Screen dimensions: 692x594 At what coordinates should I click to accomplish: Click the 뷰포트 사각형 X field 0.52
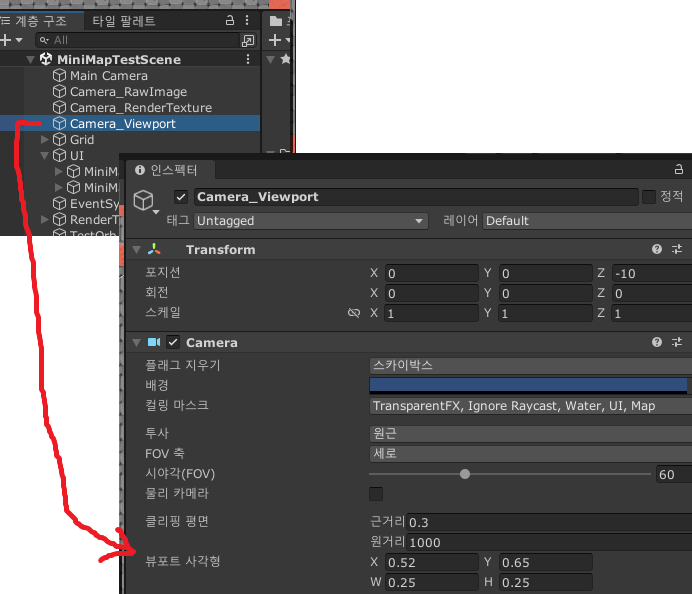432,563
